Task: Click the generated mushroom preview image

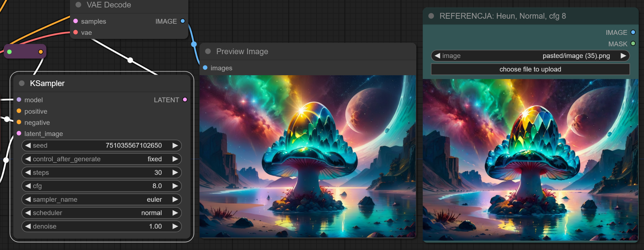Action: [x=307, y=156]
